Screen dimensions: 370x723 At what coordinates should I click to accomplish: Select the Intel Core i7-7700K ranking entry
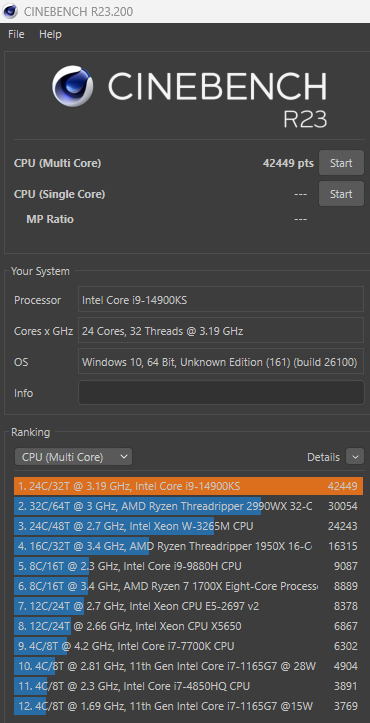pos(188,646)
